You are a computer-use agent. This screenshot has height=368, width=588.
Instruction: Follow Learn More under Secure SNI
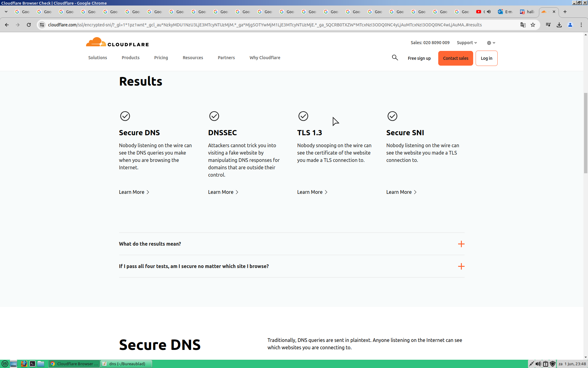point(401,192)
